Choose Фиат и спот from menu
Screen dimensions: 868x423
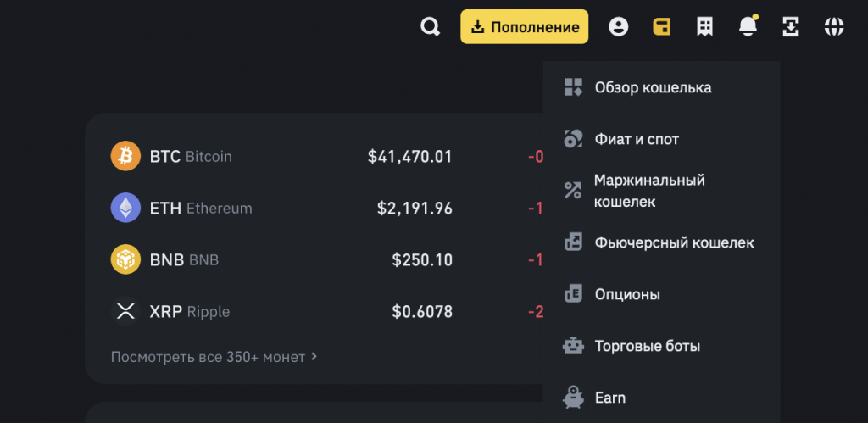[x=637, y=139]
